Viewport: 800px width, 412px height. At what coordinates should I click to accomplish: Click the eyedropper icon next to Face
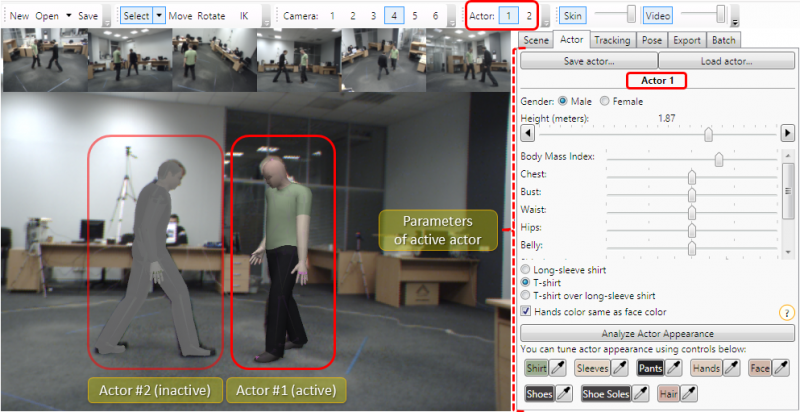[781, 368]
